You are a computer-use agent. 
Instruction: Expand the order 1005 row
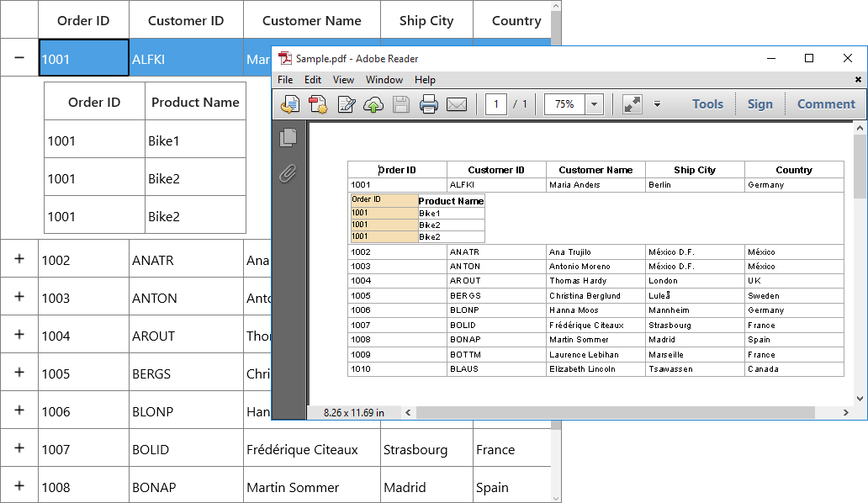click(x=19, y=373)
